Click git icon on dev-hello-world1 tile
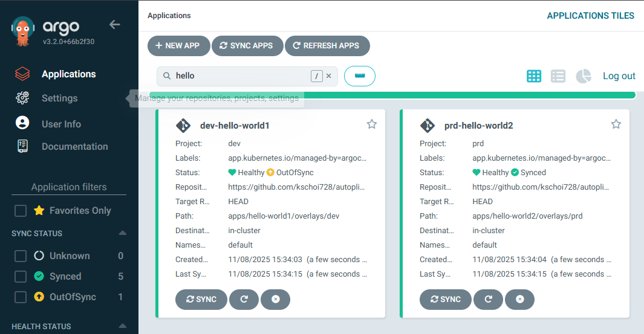 pos(183,125)
